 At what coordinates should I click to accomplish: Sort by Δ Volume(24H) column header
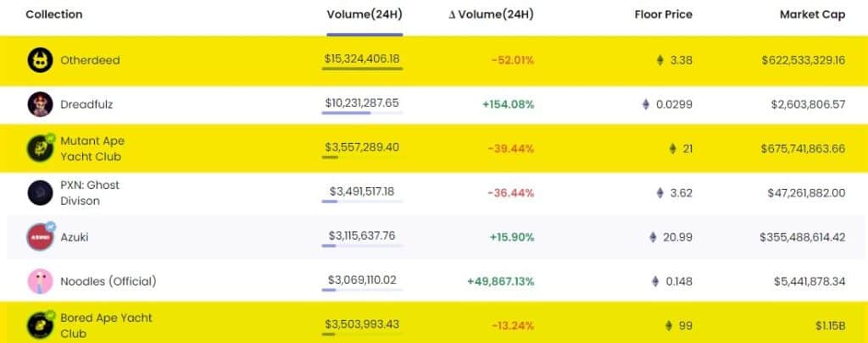pos(491,15)
